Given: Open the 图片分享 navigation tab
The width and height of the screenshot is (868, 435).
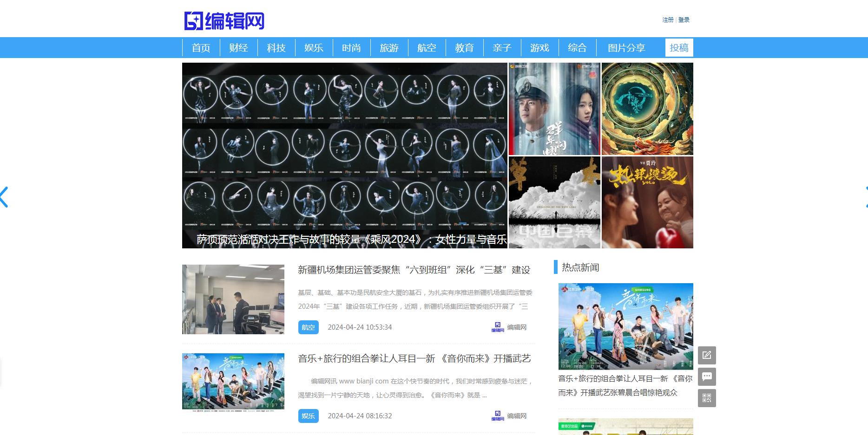Looking at the screenshot, I should pyautogui.click(x=627, y=48).
